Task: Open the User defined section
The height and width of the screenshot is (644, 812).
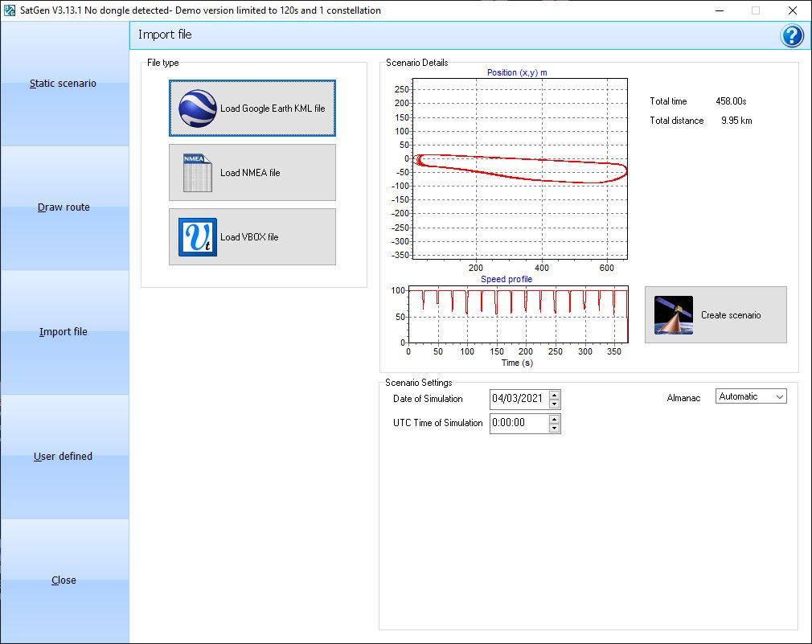Action: [64, 456]
